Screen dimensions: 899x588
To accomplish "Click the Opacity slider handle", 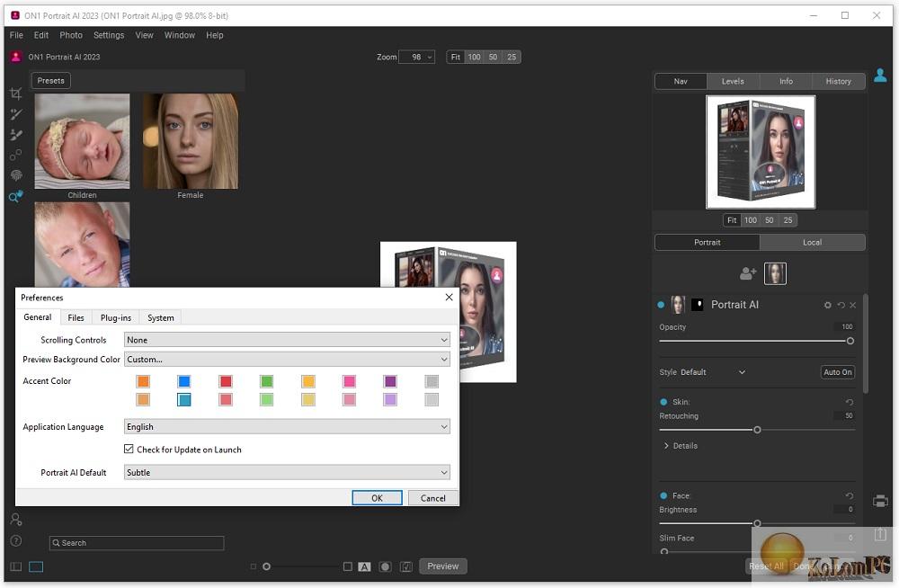I will (x=850, y=341).
